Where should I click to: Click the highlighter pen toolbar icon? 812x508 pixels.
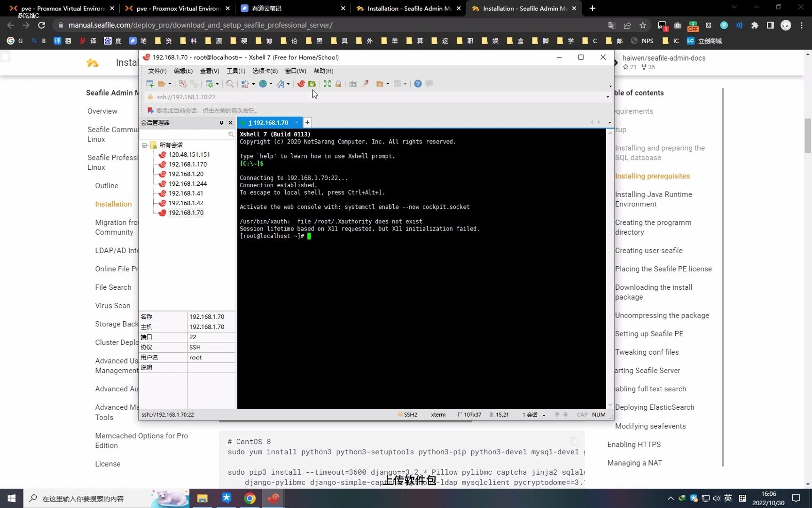click(365, 84)
